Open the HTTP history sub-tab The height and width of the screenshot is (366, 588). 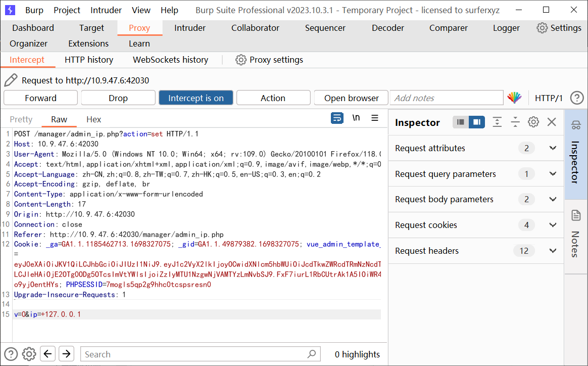pos(89,60)
